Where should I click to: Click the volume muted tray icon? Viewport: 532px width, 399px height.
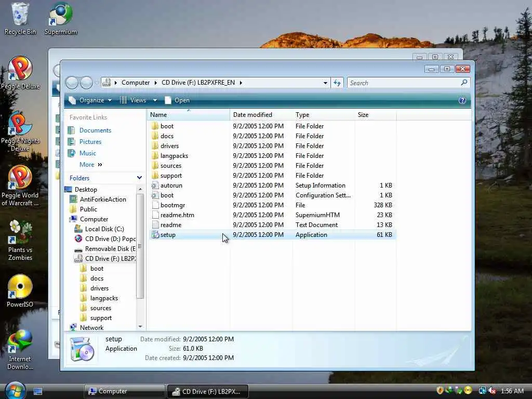(x=492, y=391)
